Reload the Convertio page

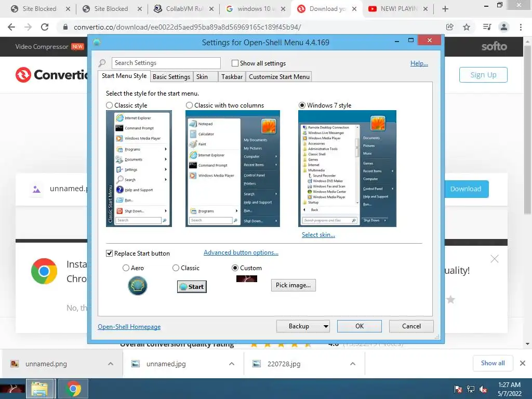(x=45, y=27)
